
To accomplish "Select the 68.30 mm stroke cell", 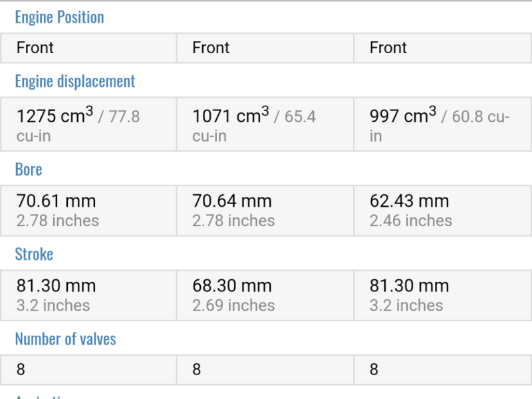I will [x=265, y=295].
